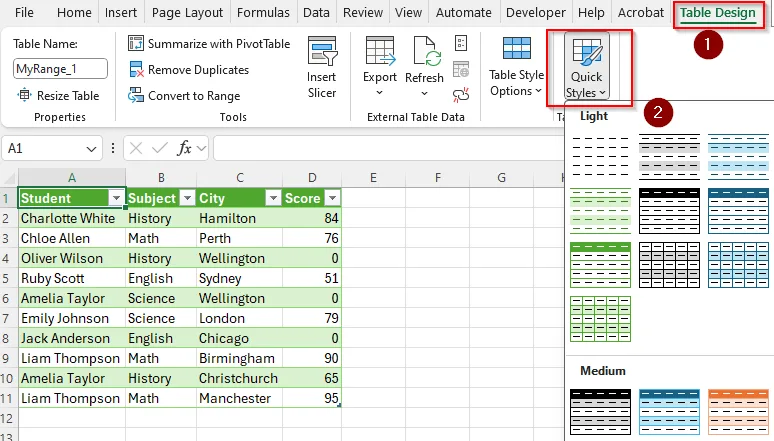The image size is (774, 441).
Task: Expand the Name Box dropdown arrow
Action: click(91, 149)
